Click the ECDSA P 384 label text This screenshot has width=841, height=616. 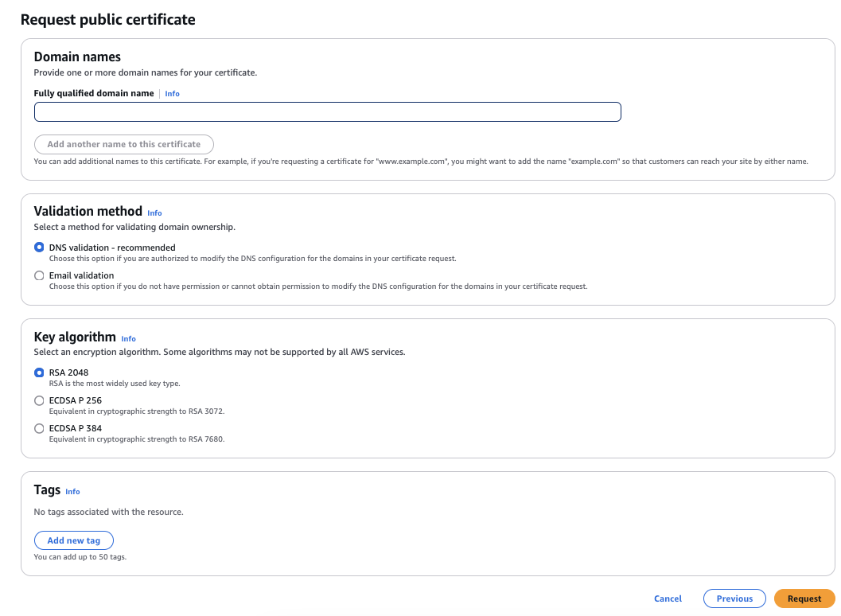(x=75, y=428)
